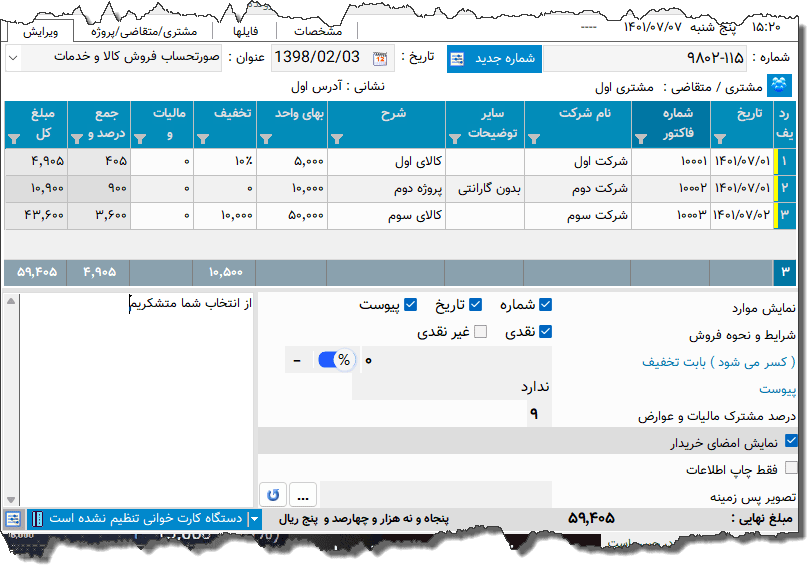
Task: Toggle the تاریخ display checkbox
Action: coord(475,305)
